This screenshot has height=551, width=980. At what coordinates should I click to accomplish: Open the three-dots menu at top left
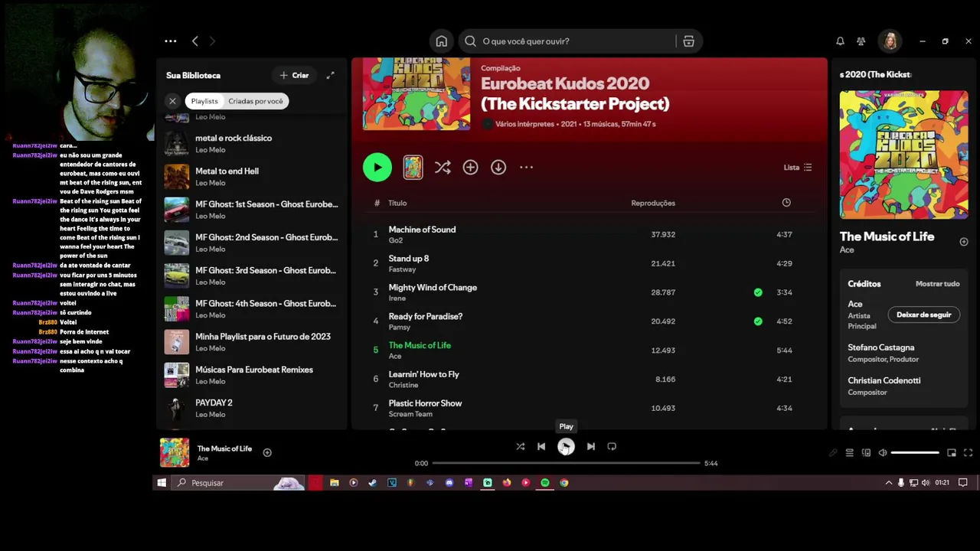(x=171, y=41)
